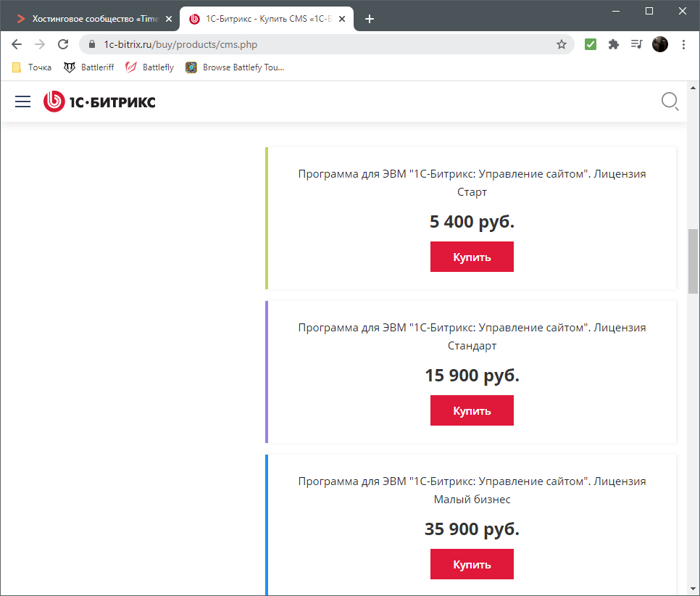Click Купить for the Старт license
700x596 pixels.
point(472,257)
